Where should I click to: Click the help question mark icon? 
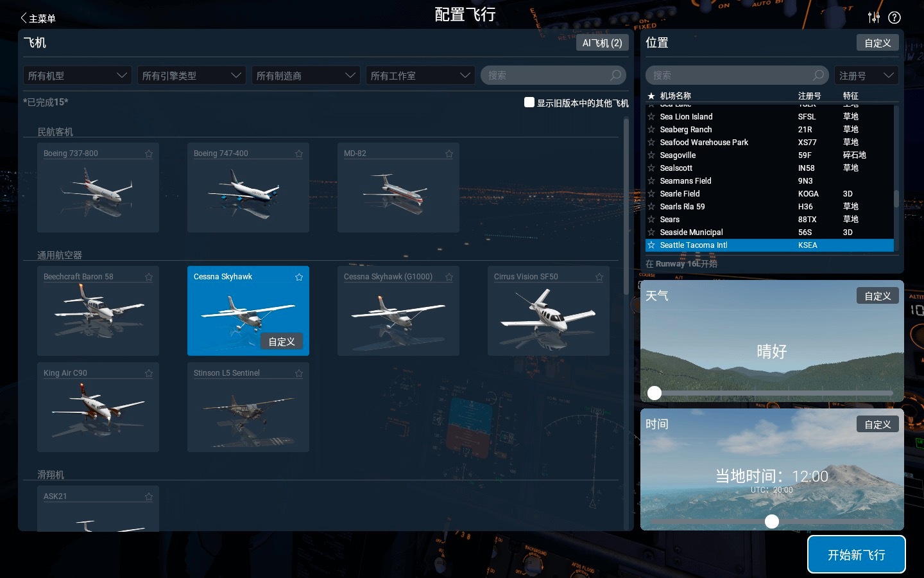tap(894, 17)
